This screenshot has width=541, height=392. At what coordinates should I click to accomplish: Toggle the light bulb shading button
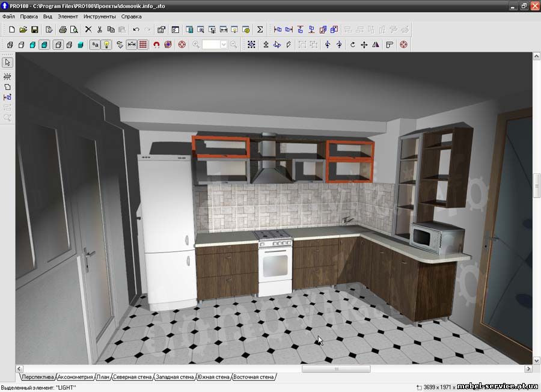(x=106, y=44)
